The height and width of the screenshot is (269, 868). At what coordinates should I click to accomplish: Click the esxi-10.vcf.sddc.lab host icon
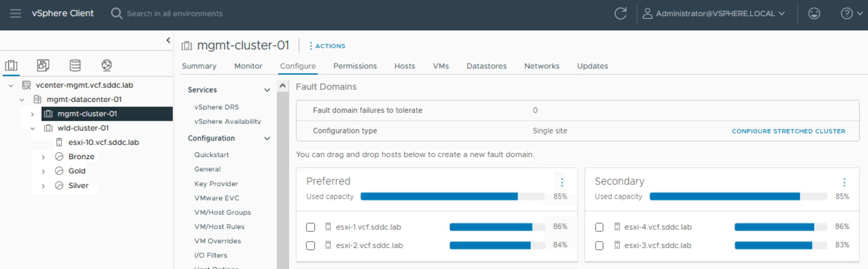coord(59,142)
